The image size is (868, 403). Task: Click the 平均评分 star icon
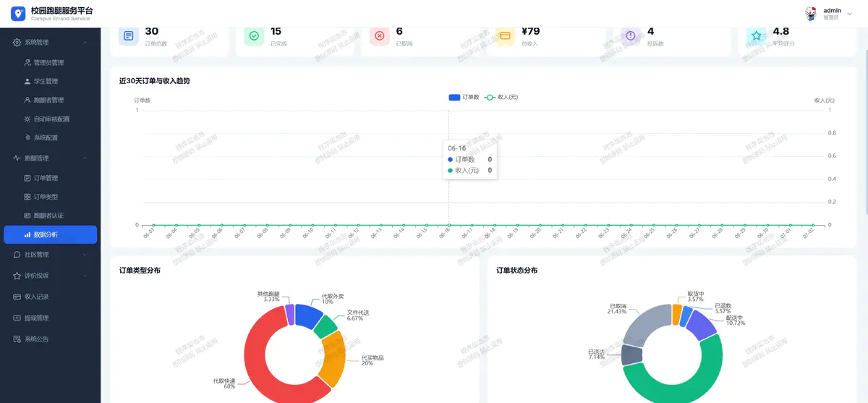click(757, 35)
